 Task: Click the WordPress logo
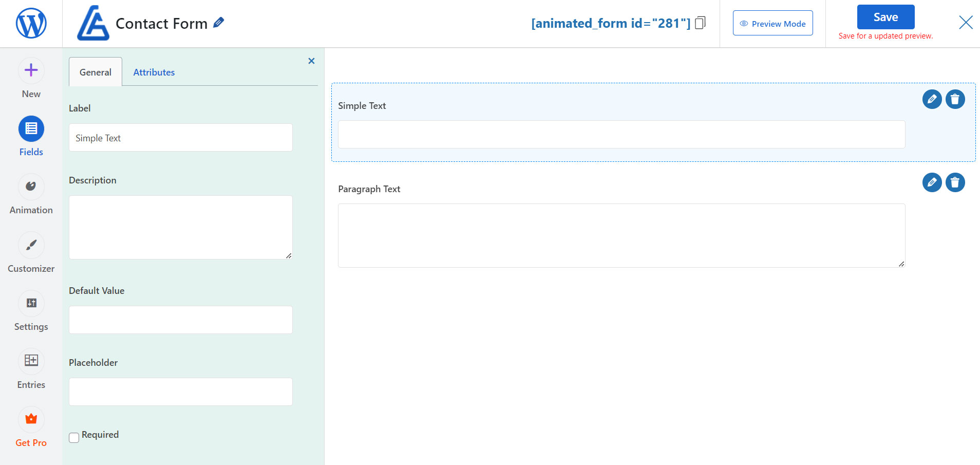point(30,23)
